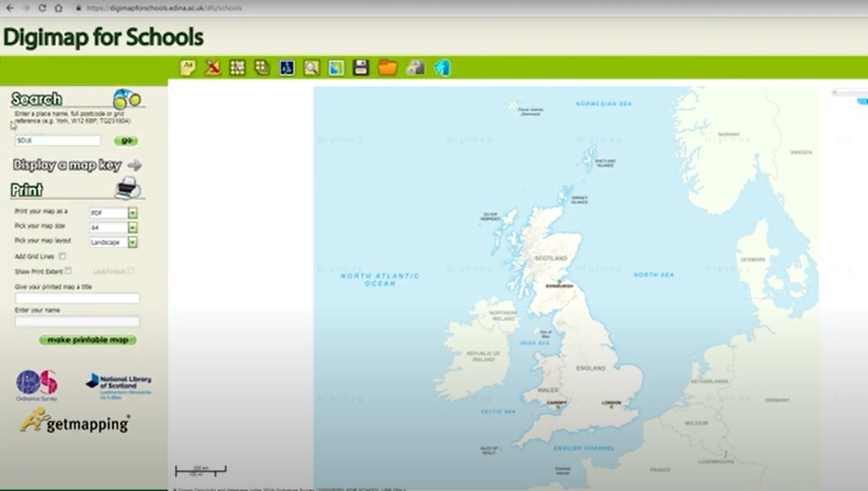Click the ENGLAND label on the map
Viewport: 868px width, 491px height.
pyautogui.click(x=591, y=368)
